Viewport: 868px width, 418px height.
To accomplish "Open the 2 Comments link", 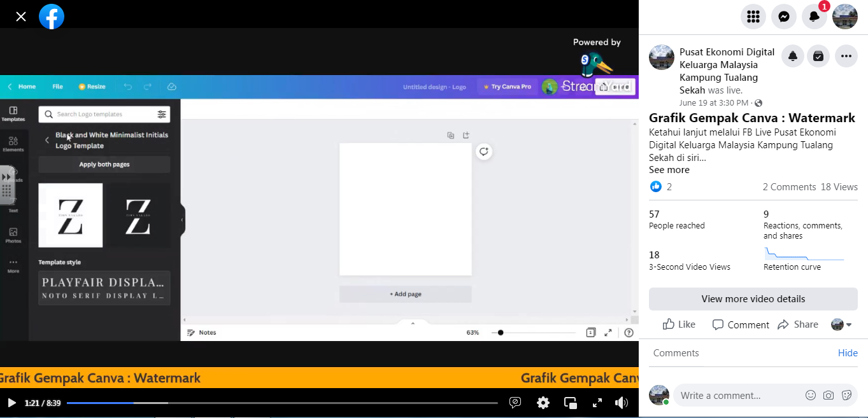I will coord(790,187).
